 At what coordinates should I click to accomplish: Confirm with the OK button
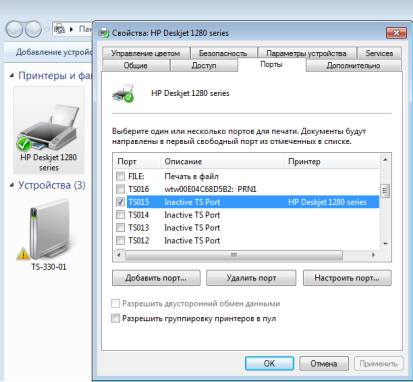coord(269,363)
